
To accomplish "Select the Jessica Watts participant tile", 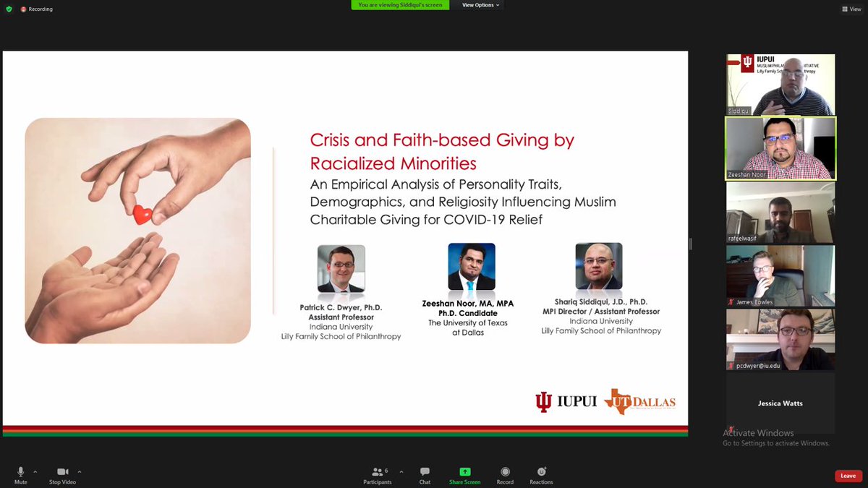I will click(780, 403).
